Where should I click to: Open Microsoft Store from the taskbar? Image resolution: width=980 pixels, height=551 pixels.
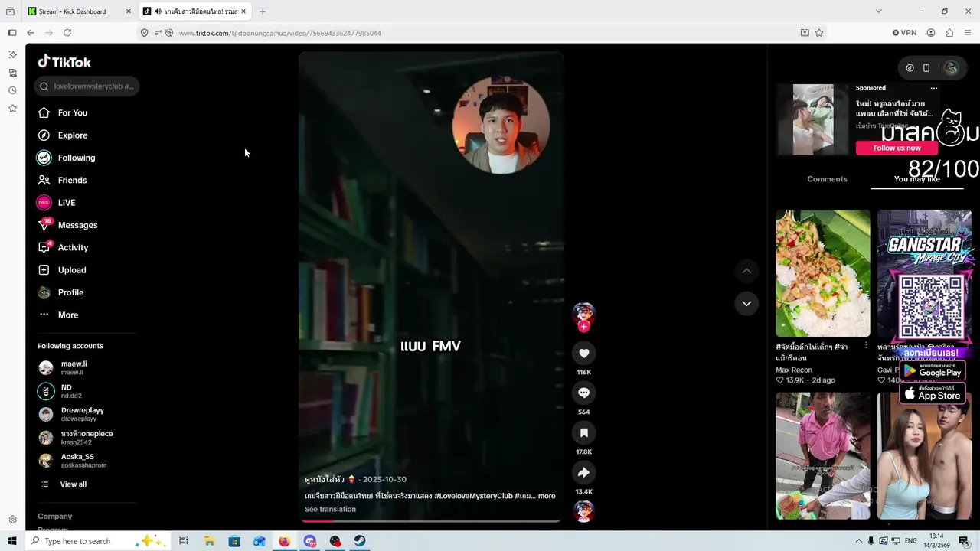pyautogui.click(x=234, y=541)
